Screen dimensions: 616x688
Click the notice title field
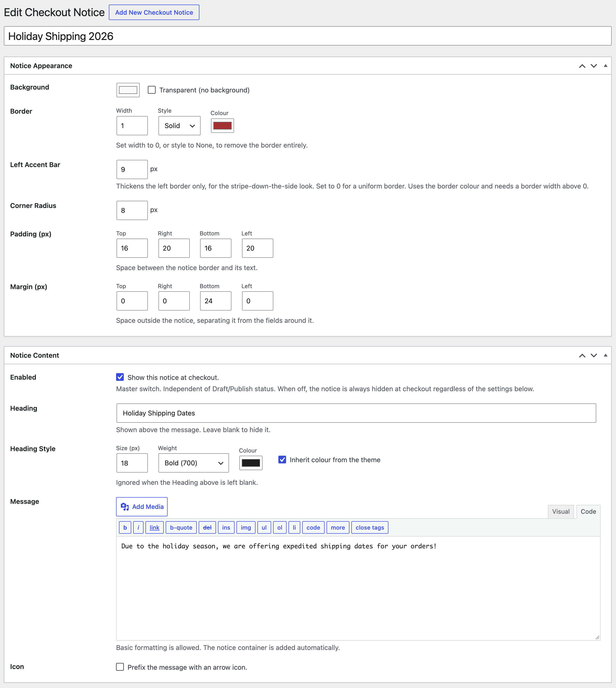click(x=308, y=36)
